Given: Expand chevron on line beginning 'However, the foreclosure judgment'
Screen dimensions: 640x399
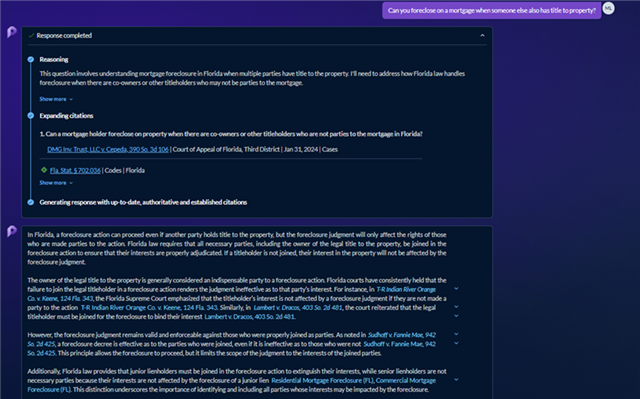Looking at the screenshot, I should pos(456,334).
